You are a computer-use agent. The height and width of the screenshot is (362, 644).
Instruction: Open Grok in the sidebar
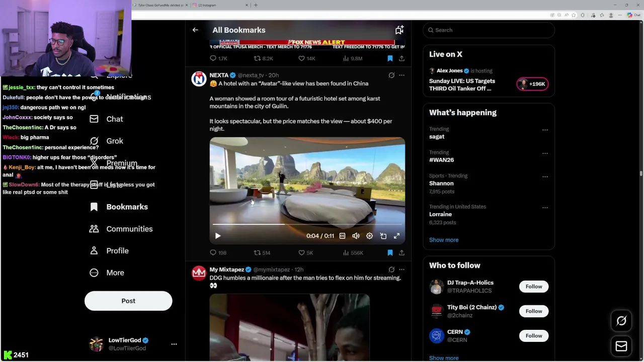pos(106,141)
